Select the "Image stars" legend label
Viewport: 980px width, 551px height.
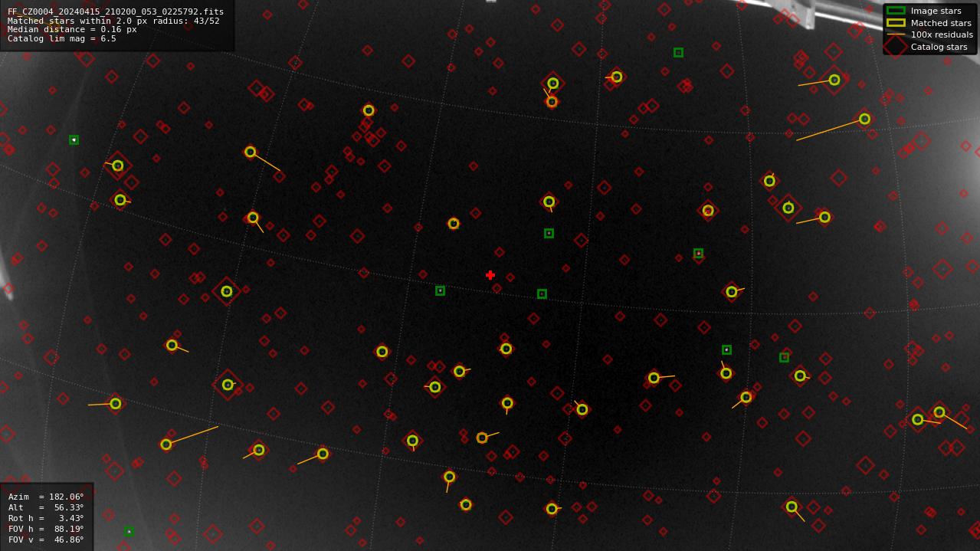[x=936, y=11]
